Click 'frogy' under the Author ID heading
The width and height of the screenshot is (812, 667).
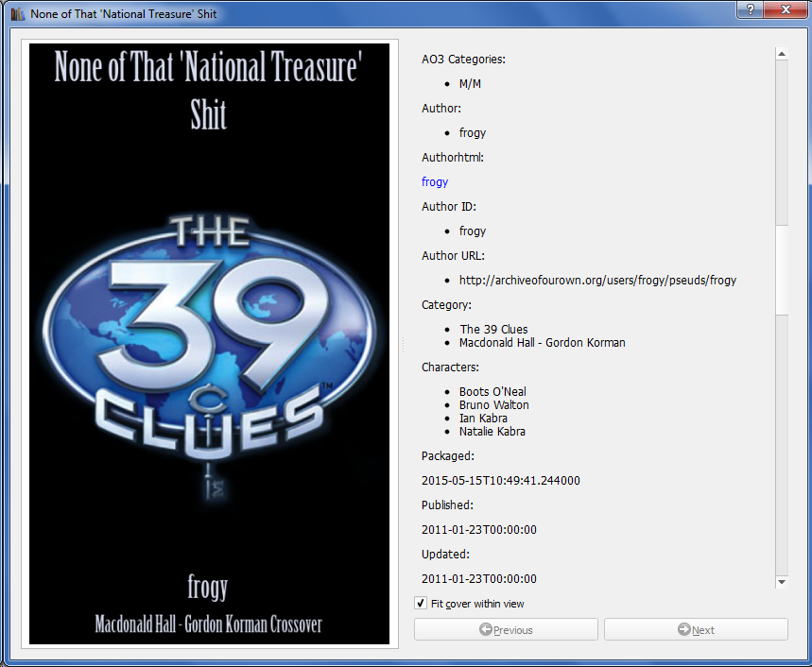tap(473, 231)
